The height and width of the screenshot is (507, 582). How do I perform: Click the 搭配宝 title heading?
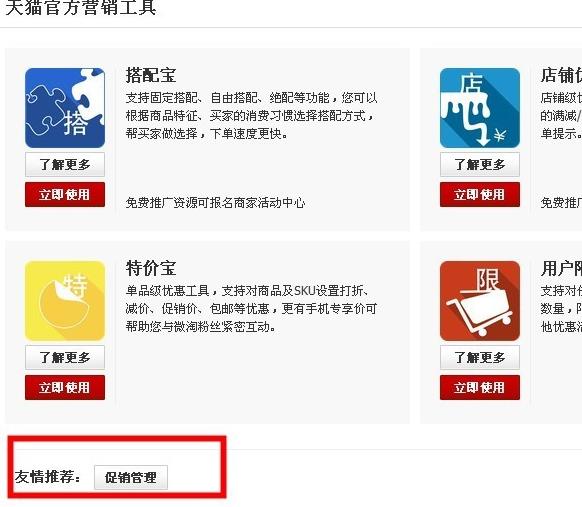[151, 75]
